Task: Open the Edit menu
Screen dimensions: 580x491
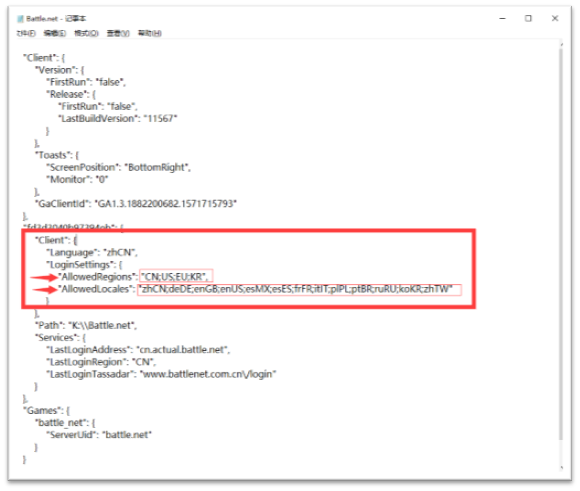Action: pos(54,33)
